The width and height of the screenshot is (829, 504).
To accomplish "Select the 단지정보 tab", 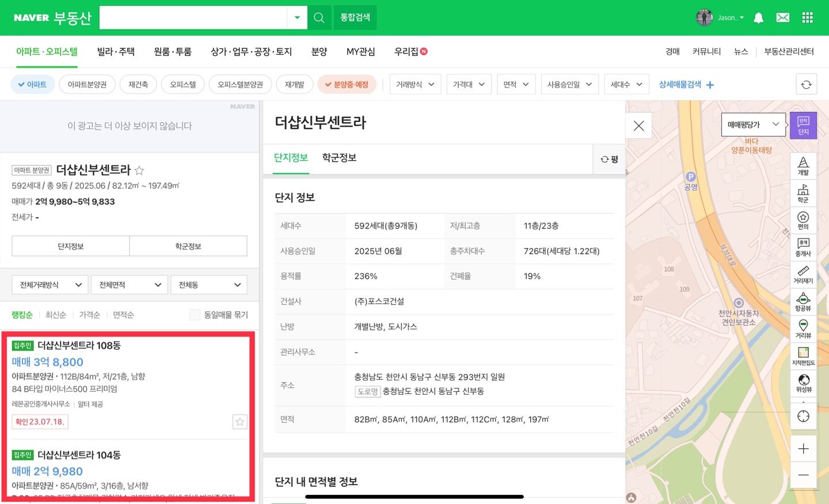I will 291,158.
